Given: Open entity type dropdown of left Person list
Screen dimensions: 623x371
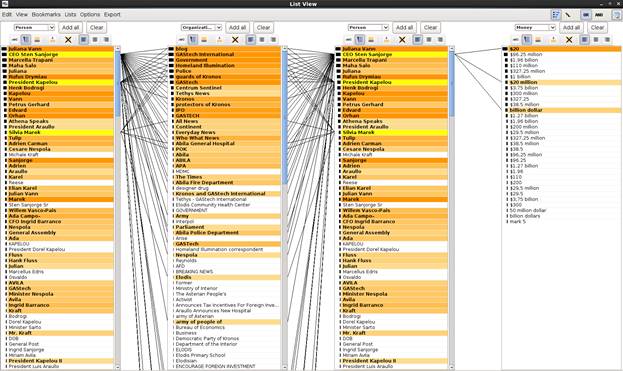Looking at the screenshot, I should point(34,27).
